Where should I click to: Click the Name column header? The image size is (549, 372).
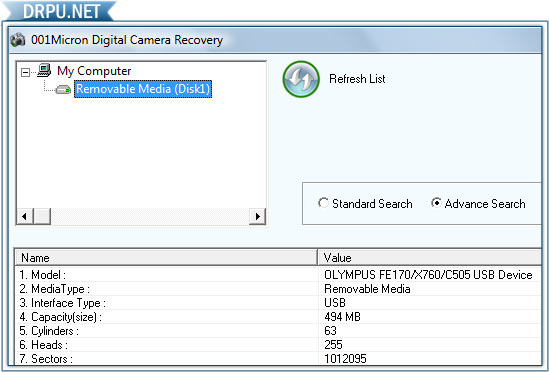click(166, 257)
